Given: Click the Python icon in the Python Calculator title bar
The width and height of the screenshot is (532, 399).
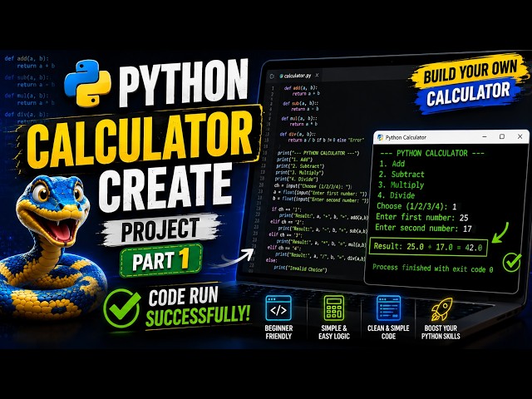Looking at the screenshot, I should point(380,137).
